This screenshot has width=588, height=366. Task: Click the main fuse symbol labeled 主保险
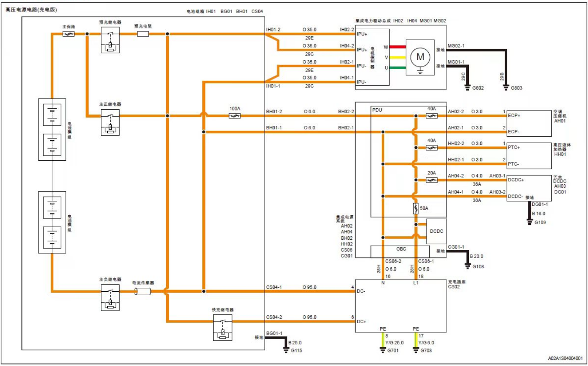point(68,34)
